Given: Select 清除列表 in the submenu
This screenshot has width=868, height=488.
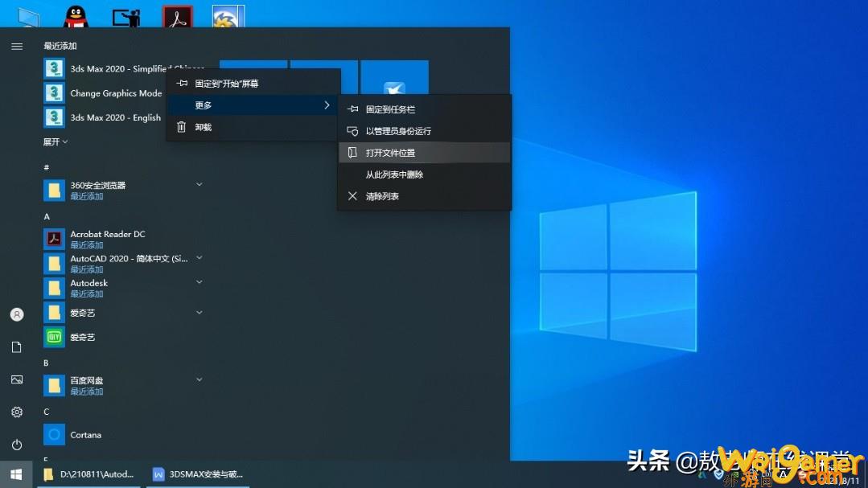Looking at the screenshot, I should pyautogui.click(x=425, y=196).
